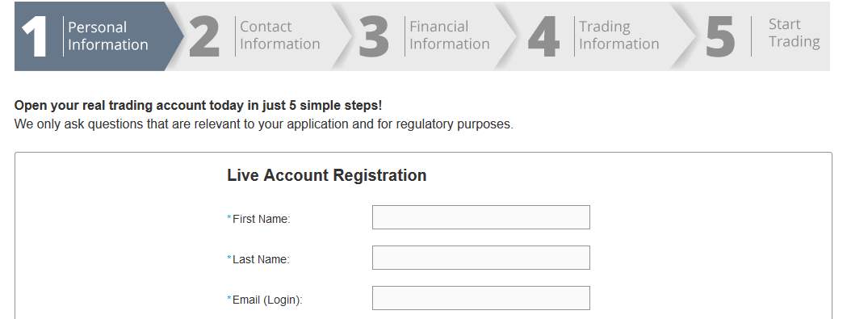
Task: Click inside the Email (Login) field
Action: pyautogui.click(x=481, y=298)
